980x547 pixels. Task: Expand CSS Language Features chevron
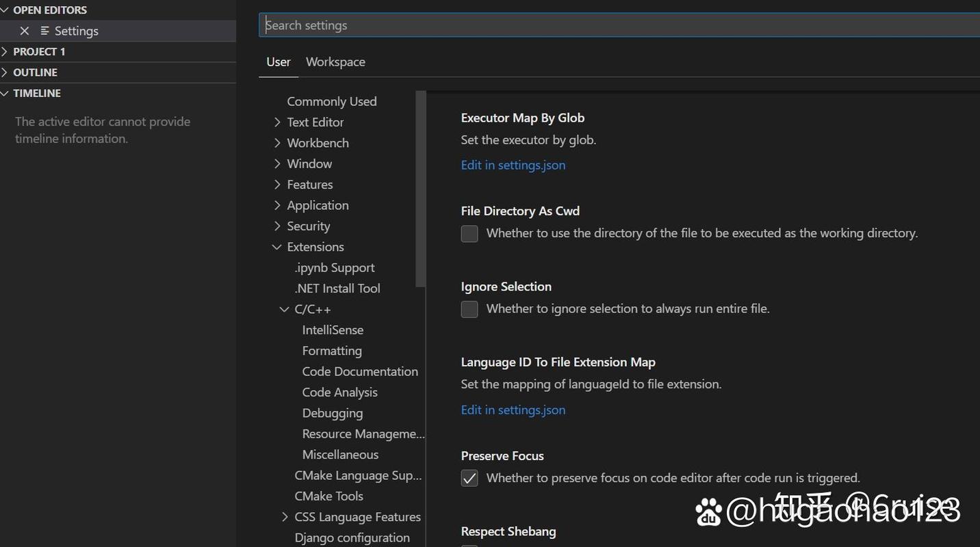pos(285,517)
